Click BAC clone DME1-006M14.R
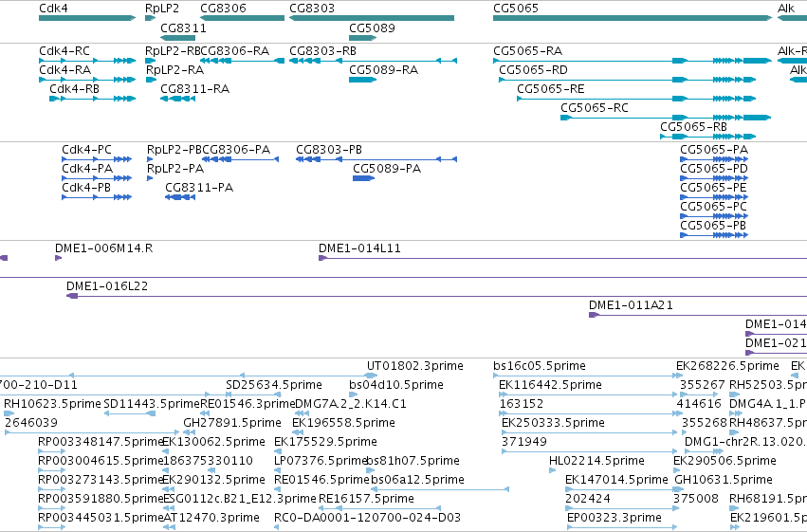 tap(58, 258)
